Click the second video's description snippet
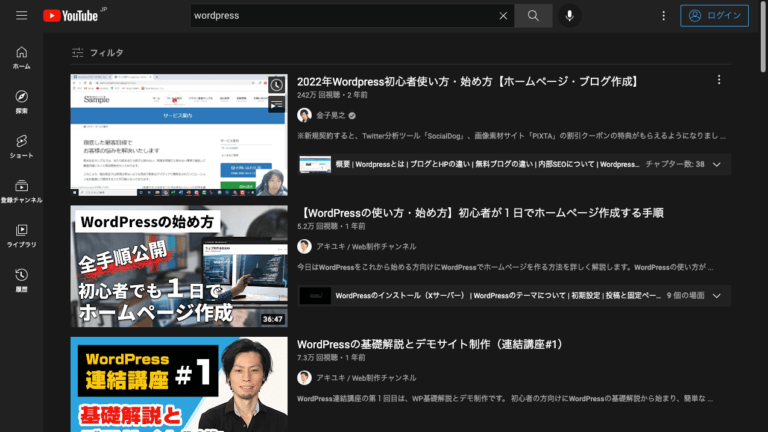The image size is (768, 432). pos(505,267)
